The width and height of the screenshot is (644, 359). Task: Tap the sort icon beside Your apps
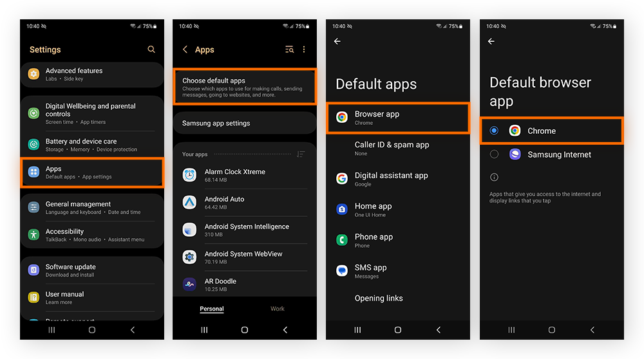pyautogui.click(x=301, y=154)
